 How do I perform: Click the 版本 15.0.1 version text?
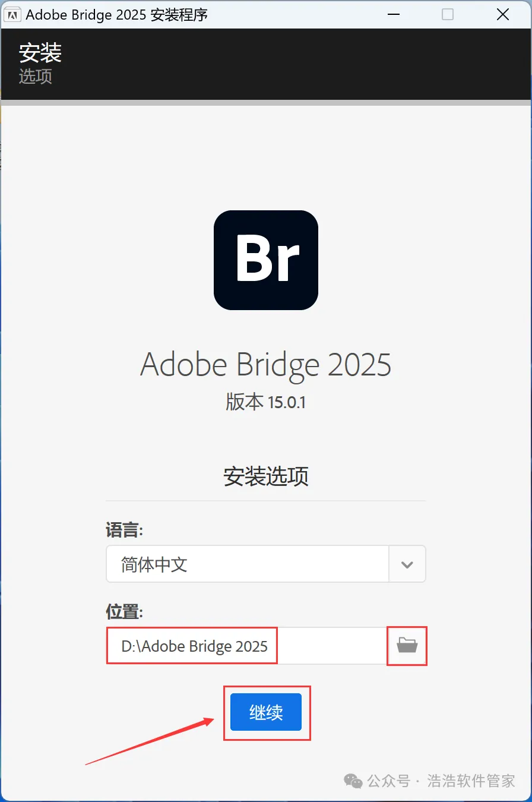pos(266,402)
